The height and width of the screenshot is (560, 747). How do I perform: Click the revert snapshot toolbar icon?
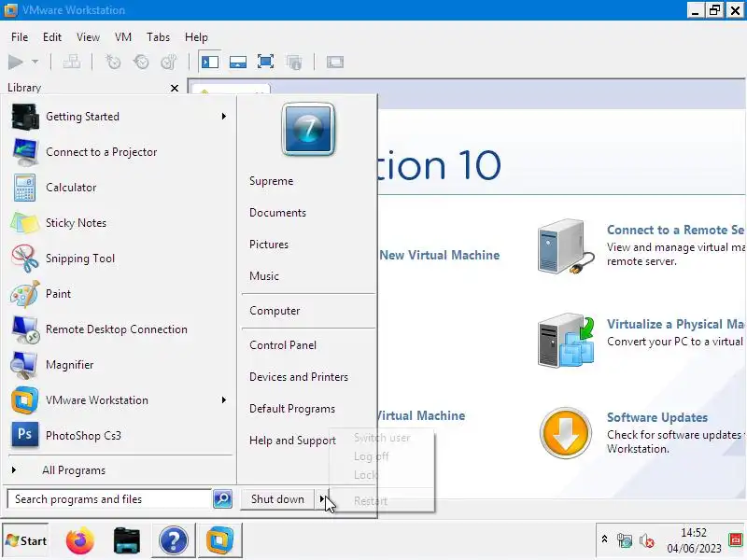tap(141, 62)
